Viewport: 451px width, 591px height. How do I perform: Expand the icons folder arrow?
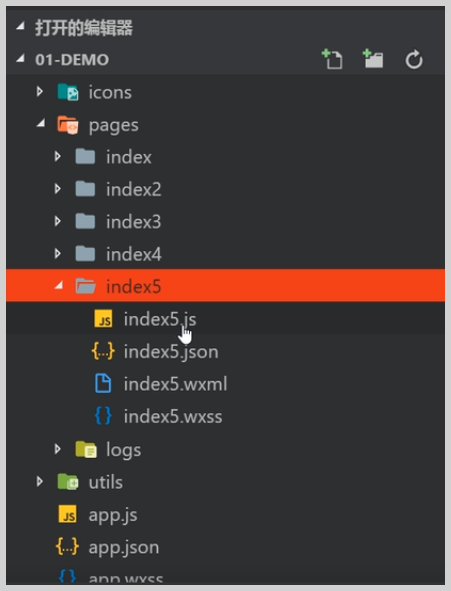[40, 92]
